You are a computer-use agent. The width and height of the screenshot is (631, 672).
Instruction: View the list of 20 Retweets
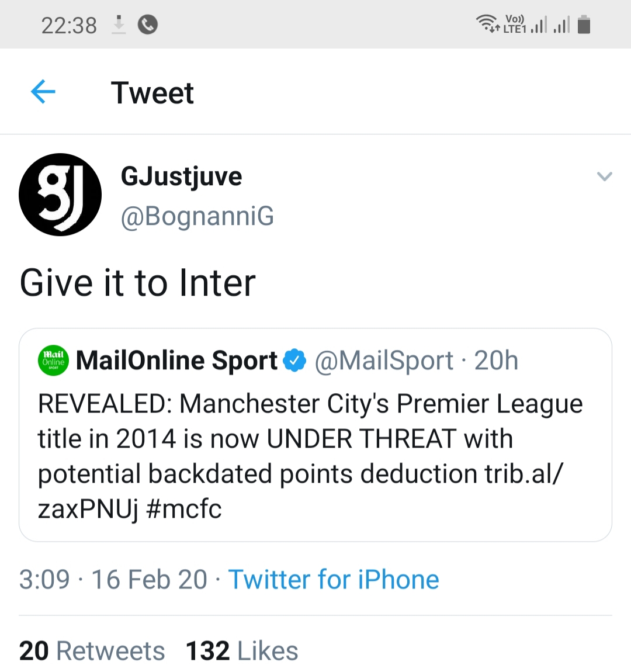point(92,651)
